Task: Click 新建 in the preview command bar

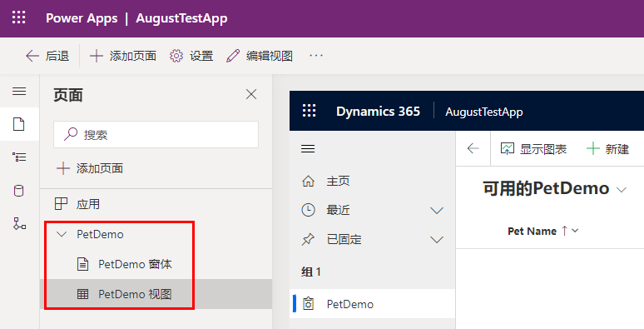Action: click(608, 149)
